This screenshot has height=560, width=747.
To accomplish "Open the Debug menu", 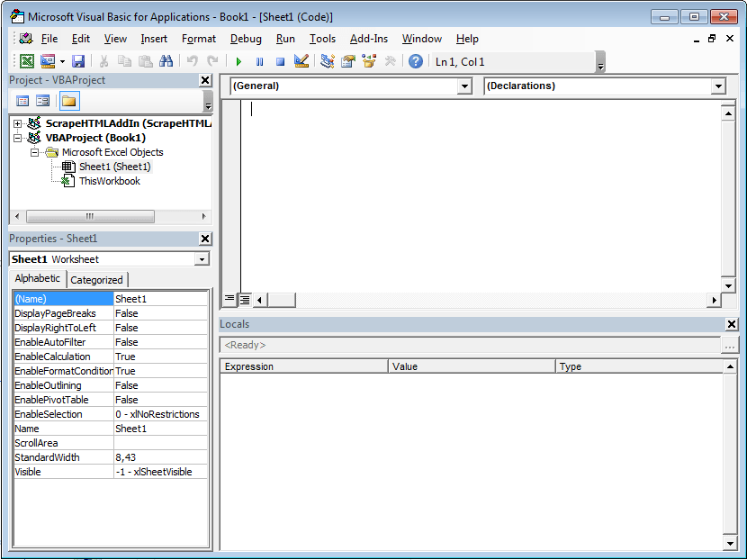I will coord(246,39).
